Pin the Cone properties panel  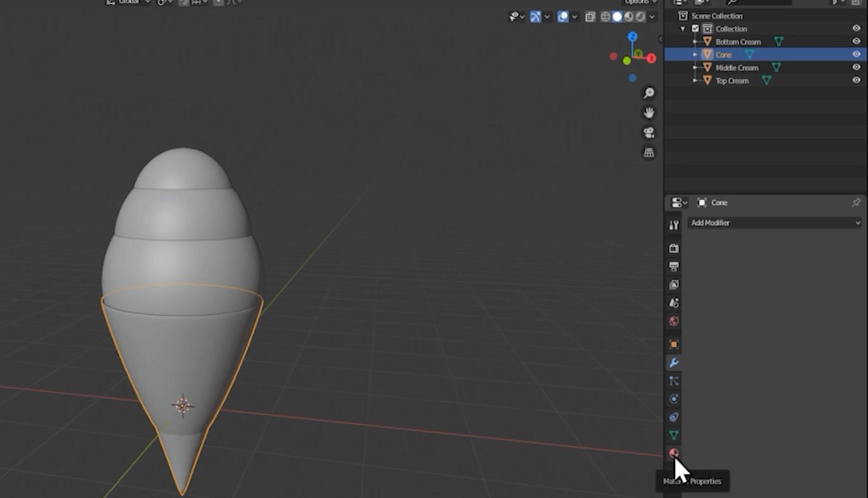(x=856, y=203)
